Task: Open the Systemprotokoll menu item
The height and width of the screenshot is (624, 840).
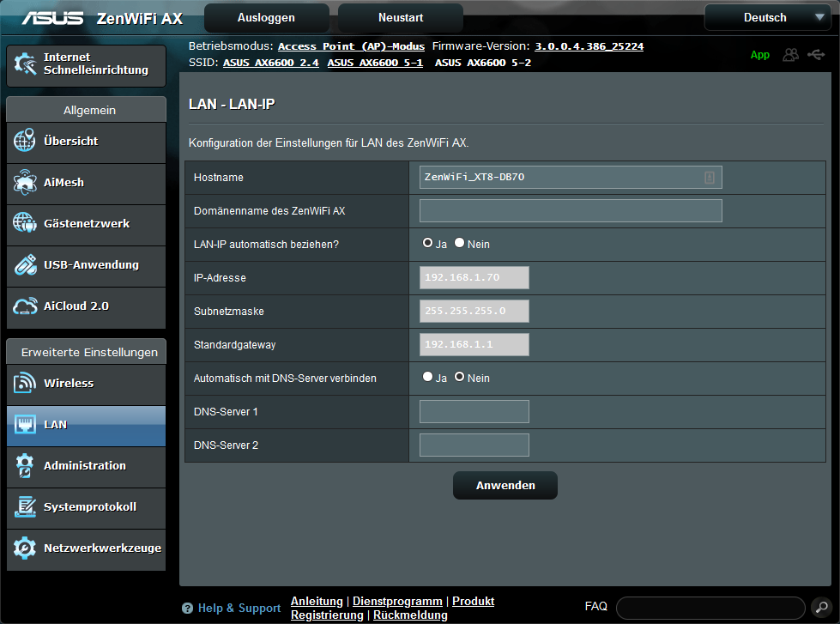Action: tap(87, 509)
